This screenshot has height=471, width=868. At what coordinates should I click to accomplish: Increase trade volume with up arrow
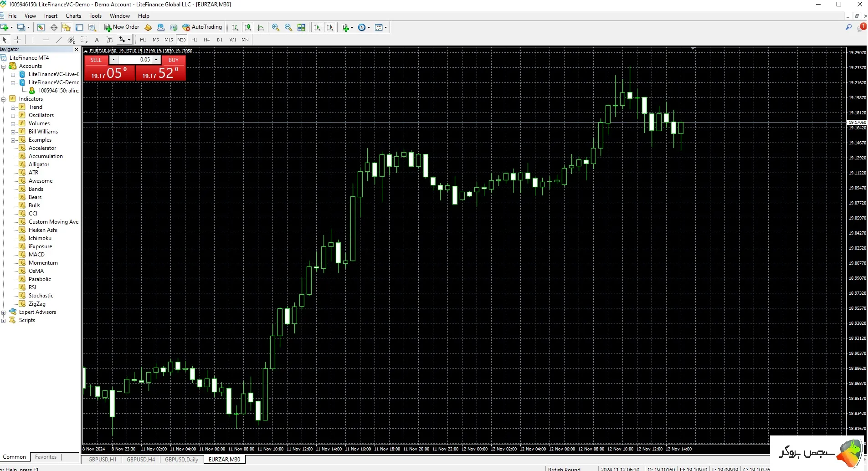click(156, 60)
